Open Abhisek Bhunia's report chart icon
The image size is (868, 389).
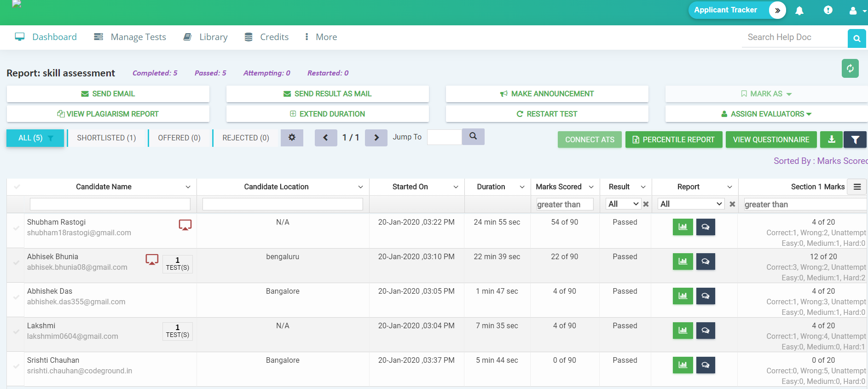683,261
